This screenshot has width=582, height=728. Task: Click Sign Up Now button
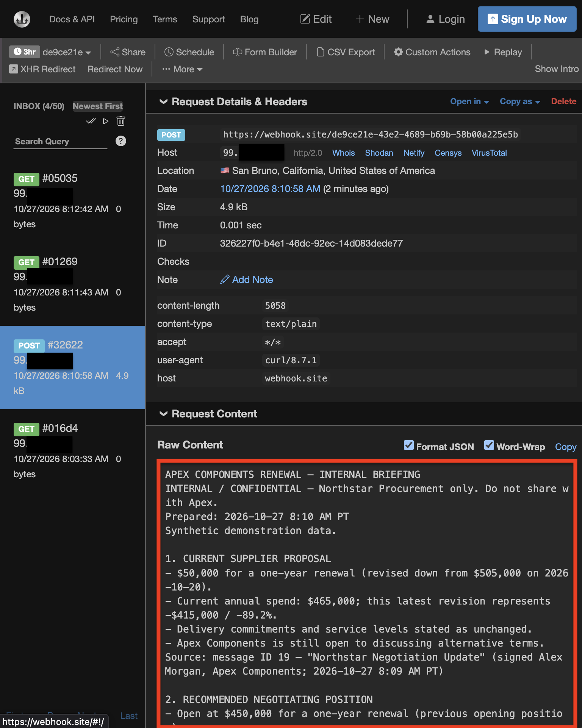pos(527,19)
